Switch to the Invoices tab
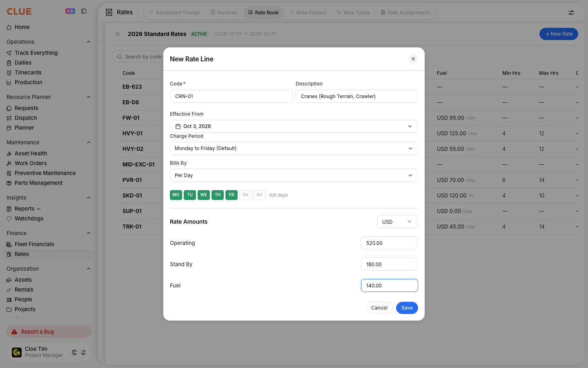This screenshot has height=368, width=588. [224, 13]
